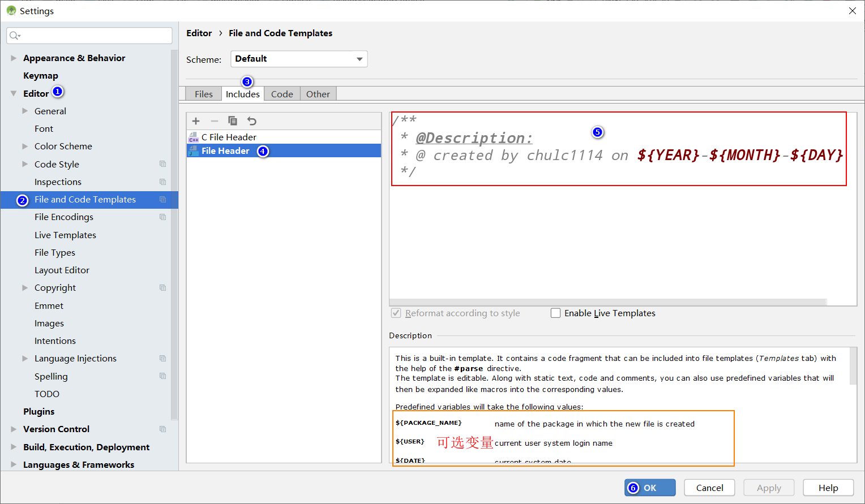The width and height of the screenshot is (865, 504).
Task: Click the settings search field
Action: pyautogui.click(x=89, y=36)
